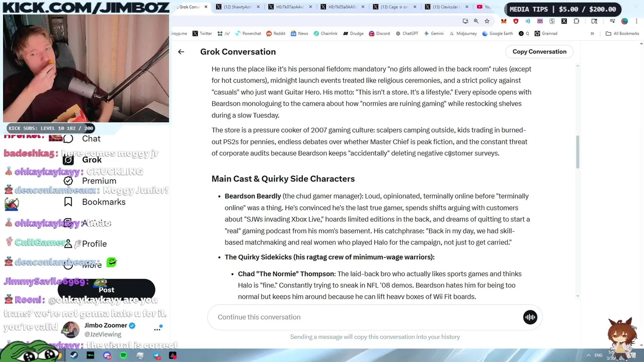This screenshot has width=644, height=362.
Task: Open the Reddit bookmark
Action: tap(276, 34)
